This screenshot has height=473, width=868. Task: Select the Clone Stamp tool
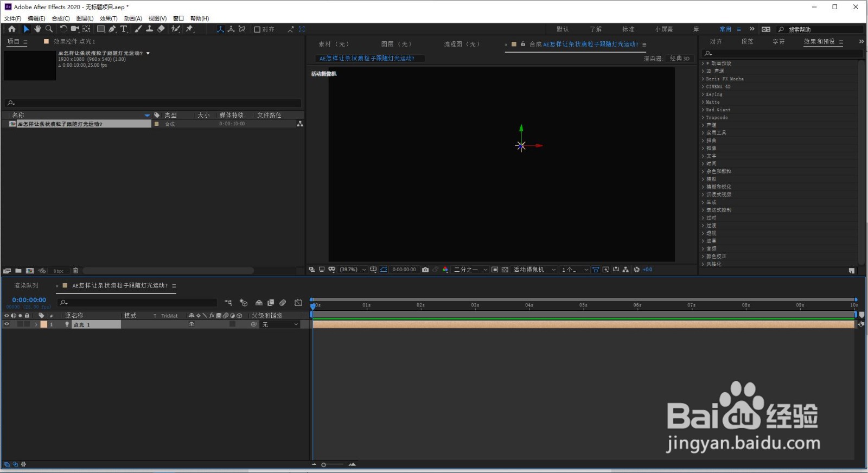[149, 29]
